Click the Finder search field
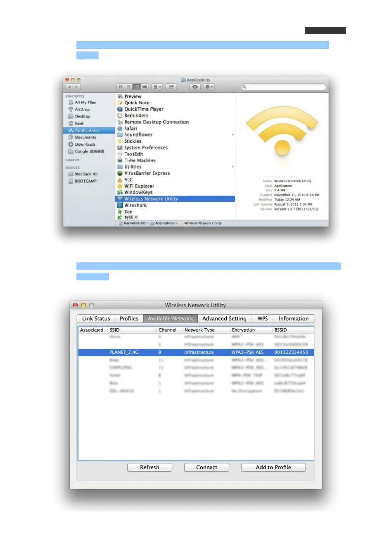The width and height of the screenshot is (392, 555). [284, 87]
